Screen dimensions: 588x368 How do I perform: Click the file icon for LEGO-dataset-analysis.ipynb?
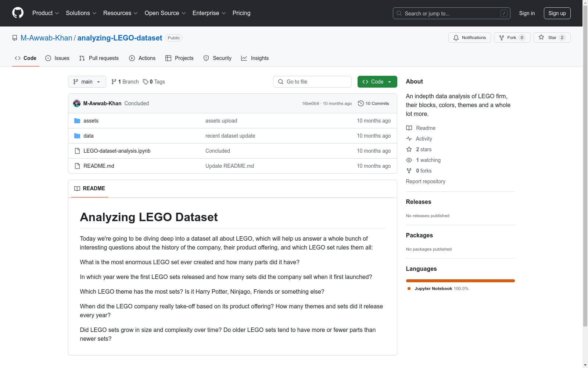tap(77, 151)
